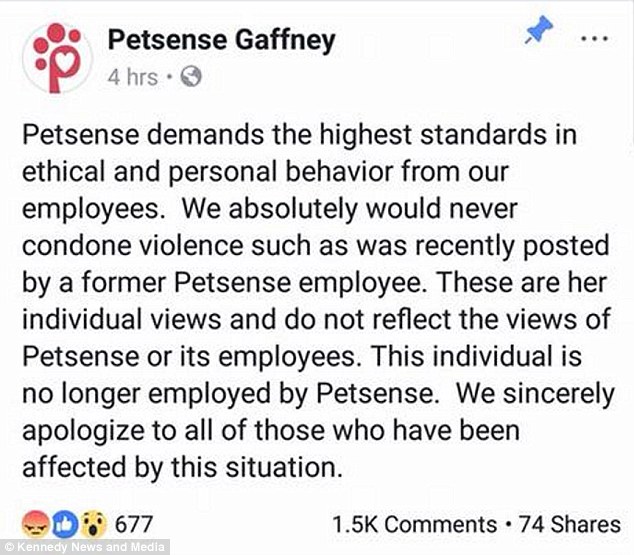The image size is (634, 555).
Task: Click the "4 hrs" post timestamp
Action: coord(131,77)
